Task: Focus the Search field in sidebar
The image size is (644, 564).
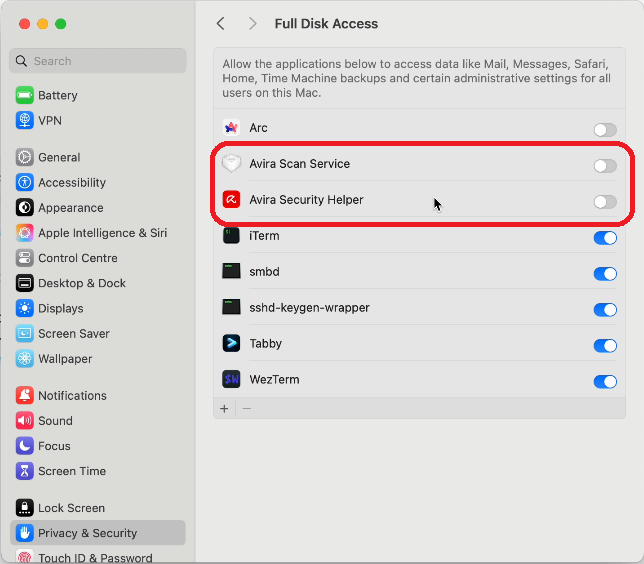Action: pos(98,61)
